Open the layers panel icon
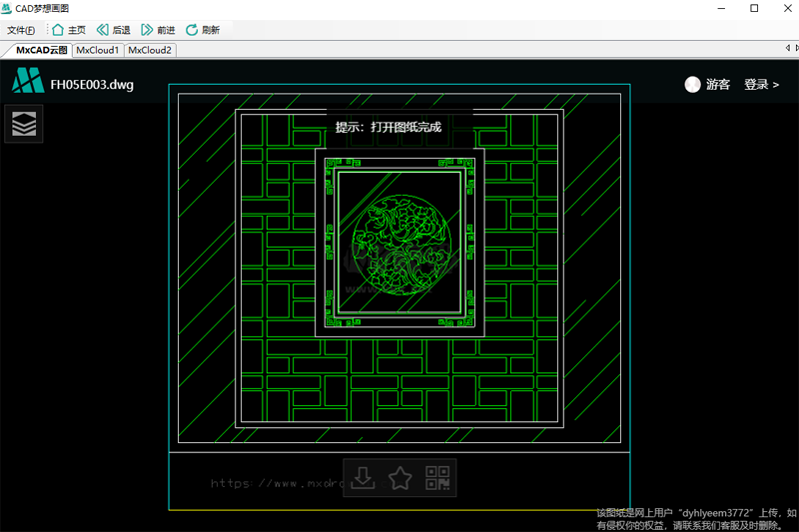 click(x=24, y=124)
